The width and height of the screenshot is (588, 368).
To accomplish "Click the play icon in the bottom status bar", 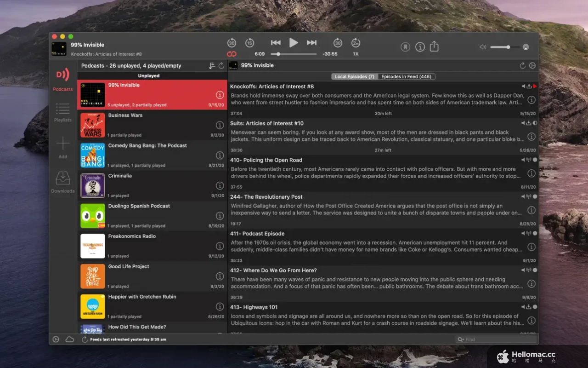I will (56, 339).
